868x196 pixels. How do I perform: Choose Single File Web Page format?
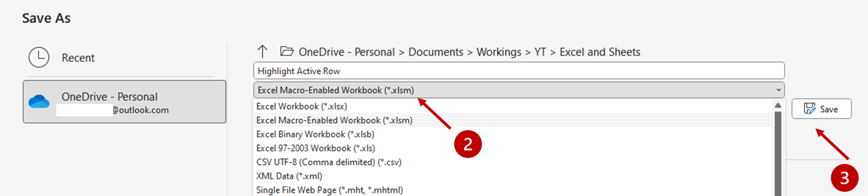click(329, 190)
